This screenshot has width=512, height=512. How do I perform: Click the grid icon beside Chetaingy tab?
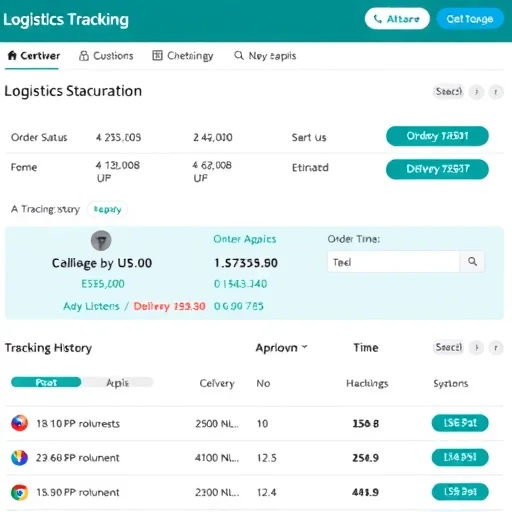pyautogui.click(x=157, y=55)
